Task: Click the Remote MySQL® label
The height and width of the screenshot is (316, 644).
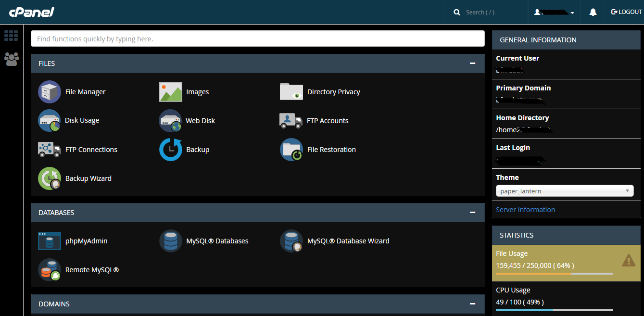Action: (x=92, y=270)
